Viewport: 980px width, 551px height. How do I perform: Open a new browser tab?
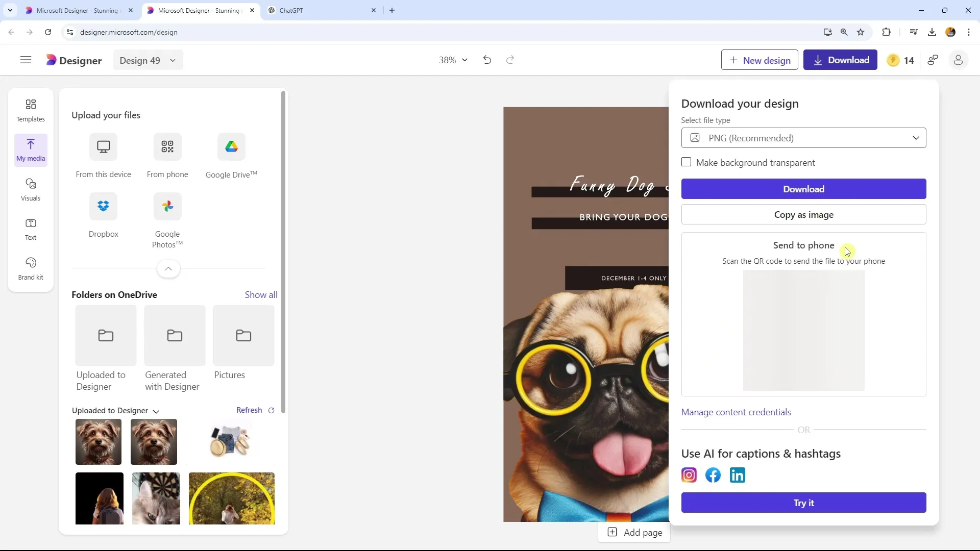coord(392,10)
